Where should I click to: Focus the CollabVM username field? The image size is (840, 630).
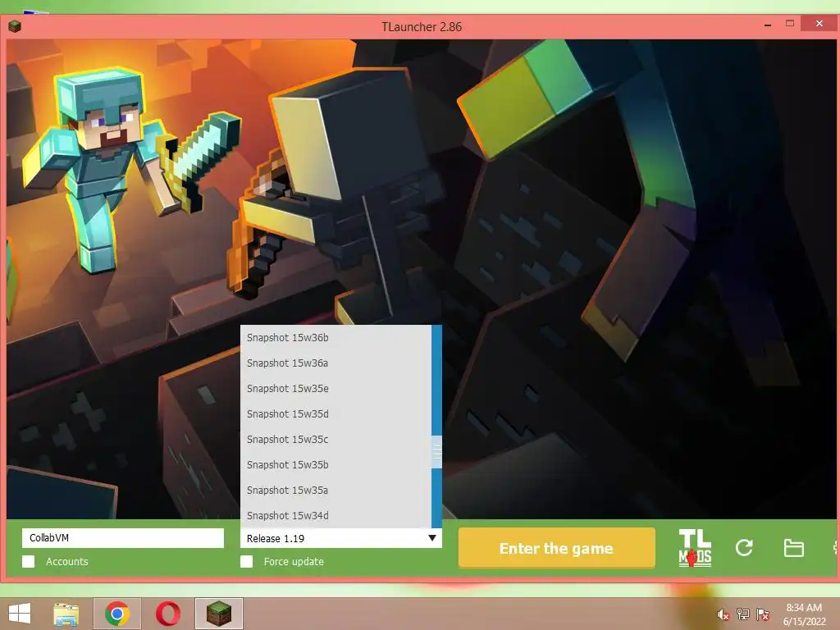click(x=123, y=538)
